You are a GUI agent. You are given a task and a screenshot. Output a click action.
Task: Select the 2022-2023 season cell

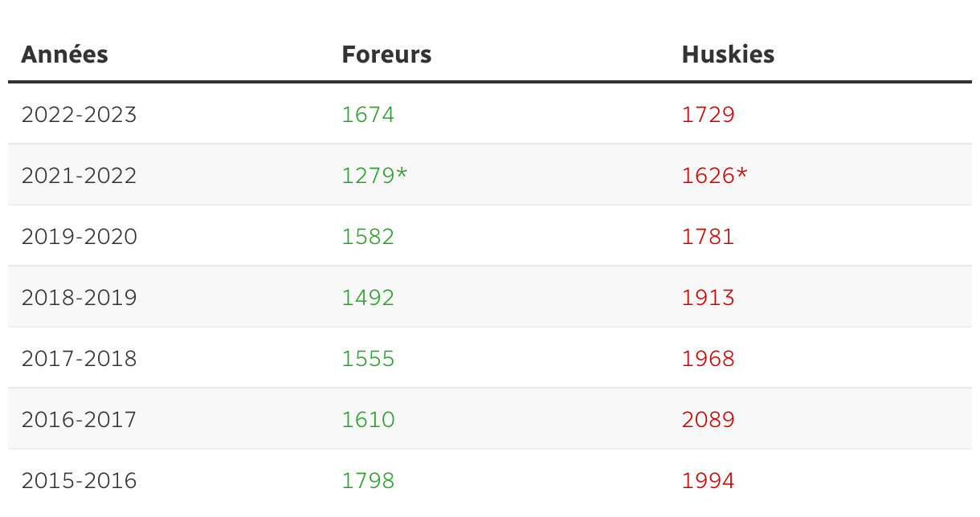(x=79, y=115)
